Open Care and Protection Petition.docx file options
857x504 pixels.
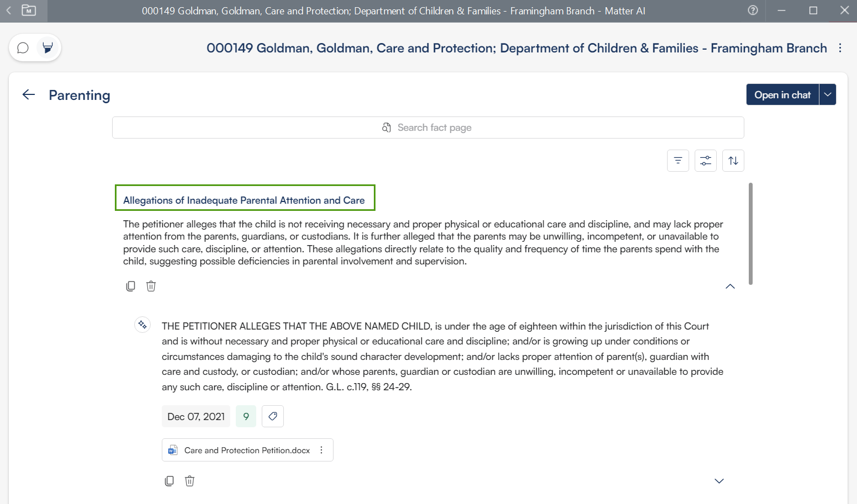click(x=321, y=450)
